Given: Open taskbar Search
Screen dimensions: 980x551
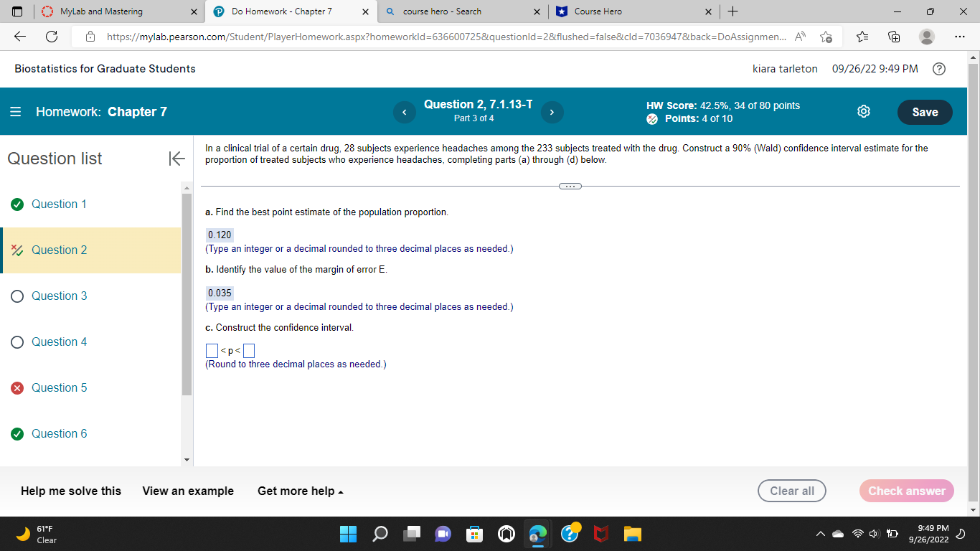Looking at the screenshot, I should pos(380,534).
